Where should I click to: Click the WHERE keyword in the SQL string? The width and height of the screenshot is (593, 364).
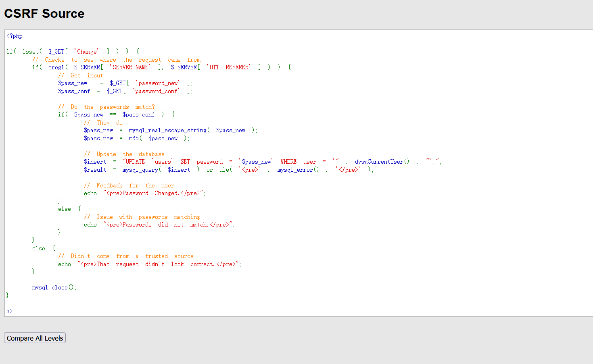pyautogui.click(x=288, y=162)
